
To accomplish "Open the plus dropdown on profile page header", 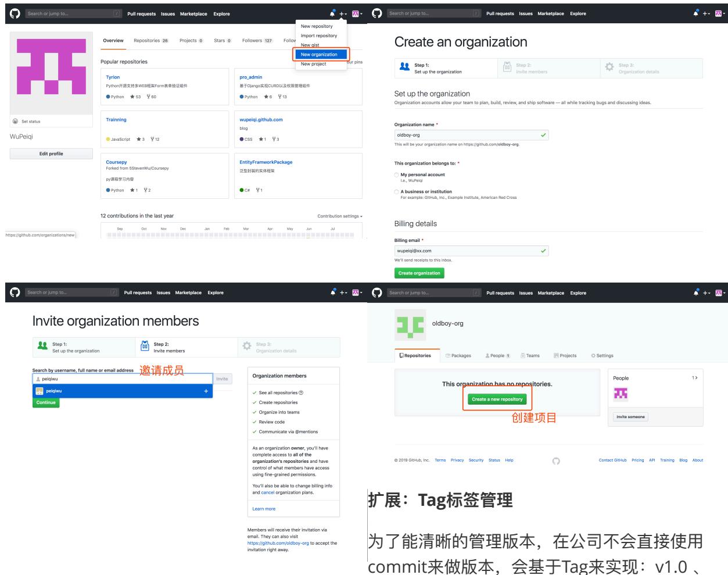I will tap(343, 13).
